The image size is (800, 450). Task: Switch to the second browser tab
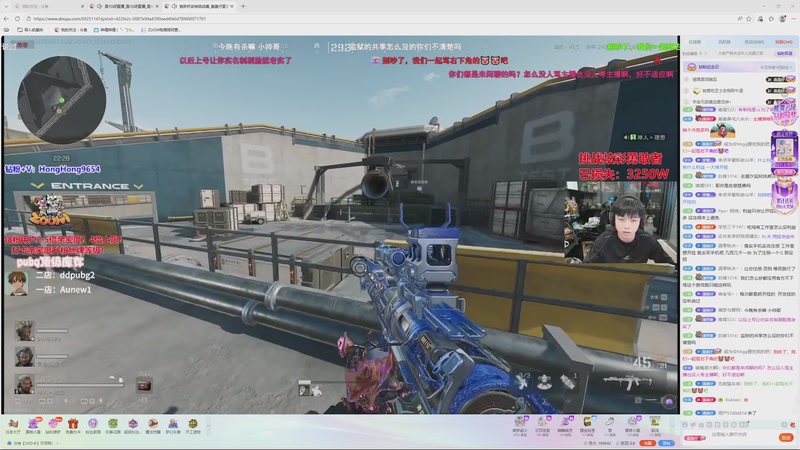click(x=125, y=6)
